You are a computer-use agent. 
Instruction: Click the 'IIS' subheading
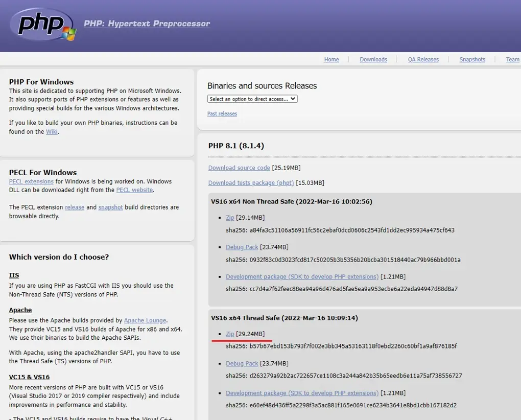(14, 275)
